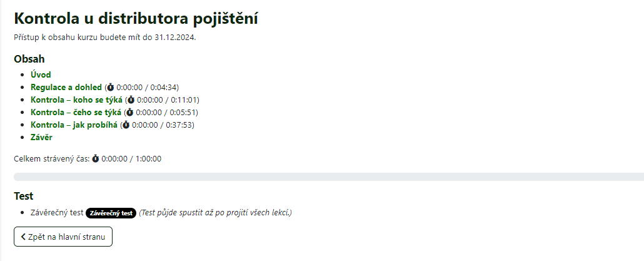644x261 pixels.
Task: Open the Závěr lesson
Action: click(41, 137)
